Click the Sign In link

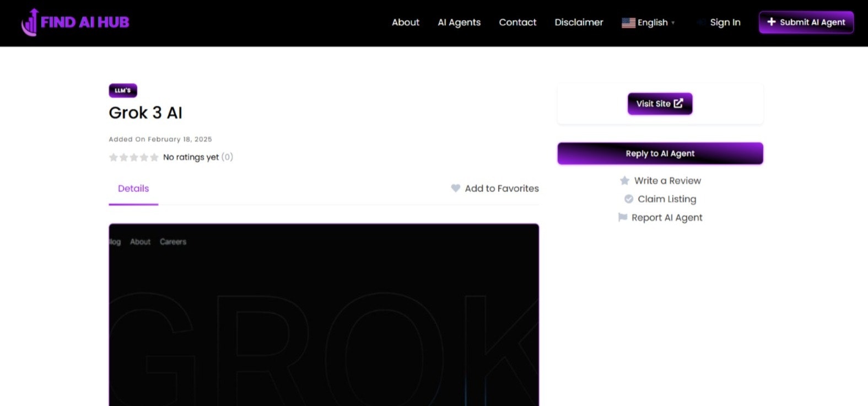pyautogui.click(x=725, y=23)
